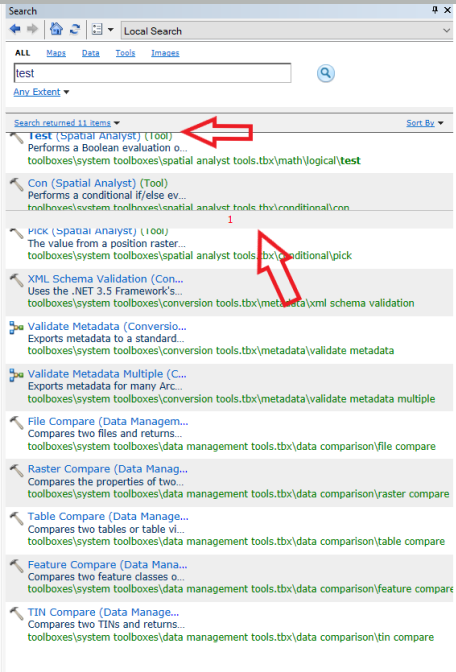Click hammer icon beside Feature Compare
456x672 pixels.
[x=16, y=566]
